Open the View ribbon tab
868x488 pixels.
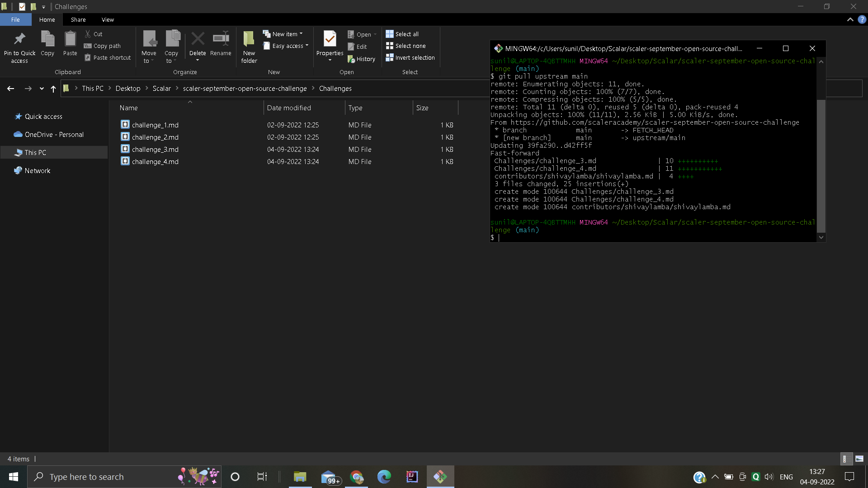(108, 19)
